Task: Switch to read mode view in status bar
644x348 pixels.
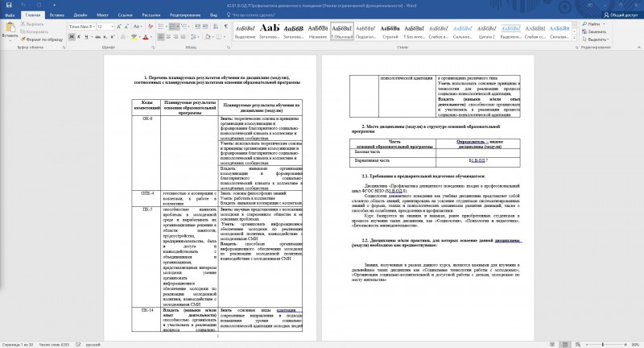Action: 552,344
